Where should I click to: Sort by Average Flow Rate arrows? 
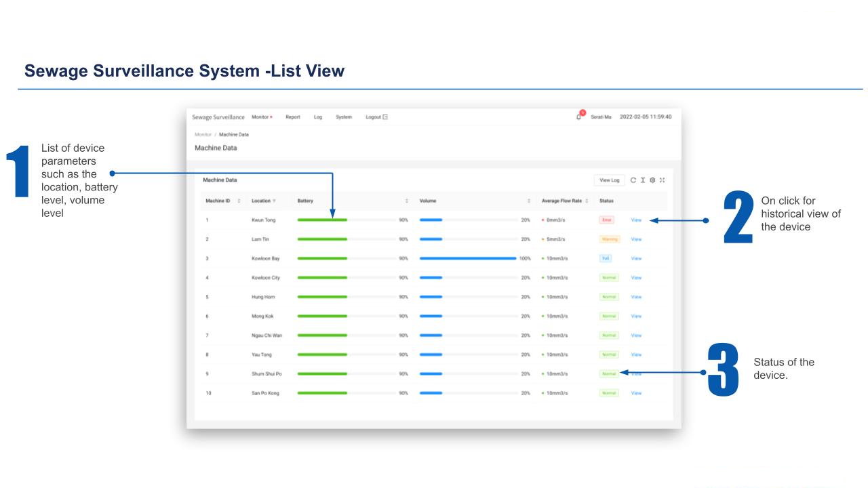click(587, 201)
